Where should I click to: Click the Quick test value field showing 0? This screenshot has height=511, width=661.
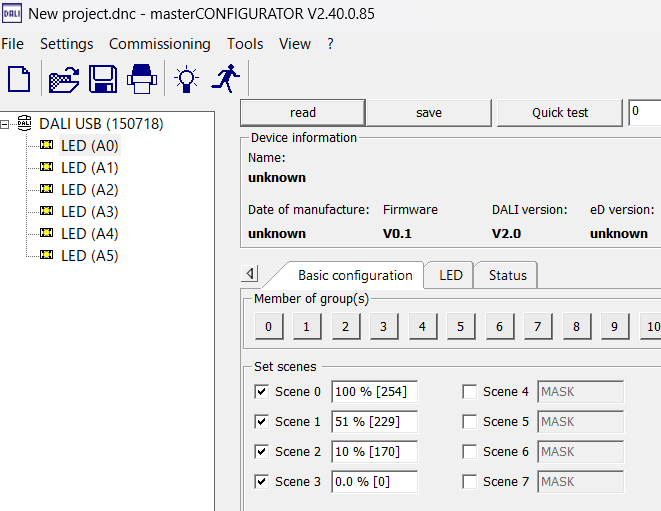click(645, 112)
